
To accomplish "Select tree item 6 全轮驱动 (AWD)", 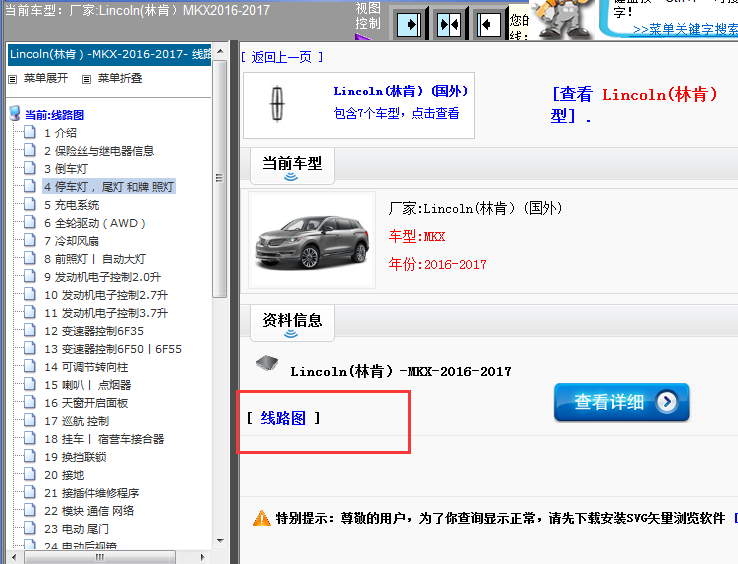I will pyautogui.click(x=95, y=223).
